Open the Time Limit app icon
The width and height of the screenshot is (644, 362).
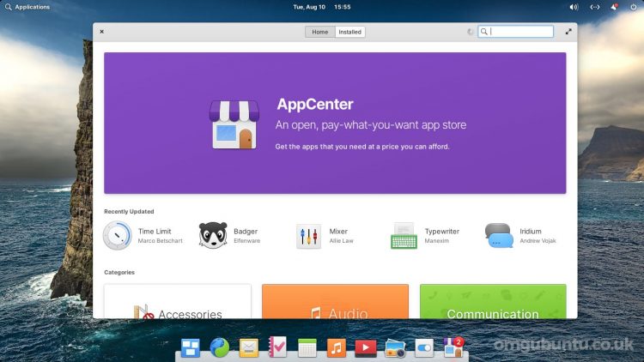[117, 236]
